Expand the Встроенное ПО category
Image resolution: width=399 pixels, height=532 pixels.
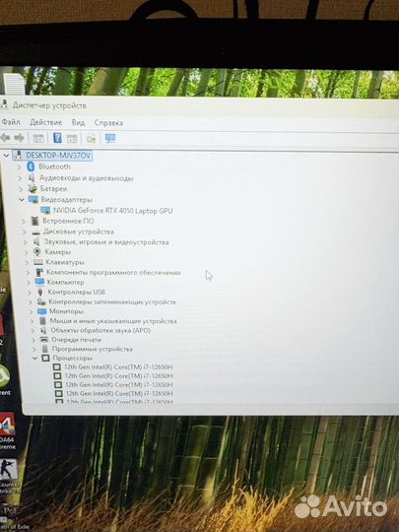pyautogui.click(x=24, y=222)
